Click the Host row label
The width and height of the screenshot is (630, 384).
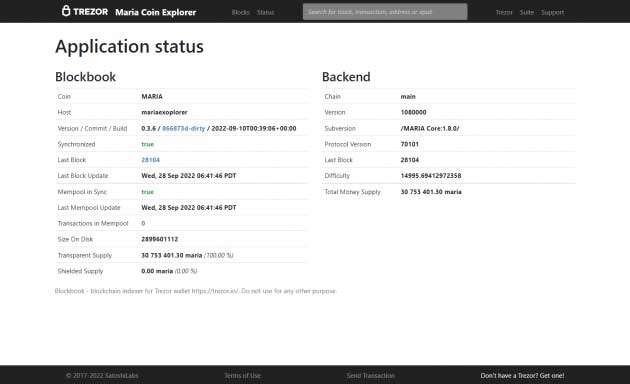tap(64, 112)
